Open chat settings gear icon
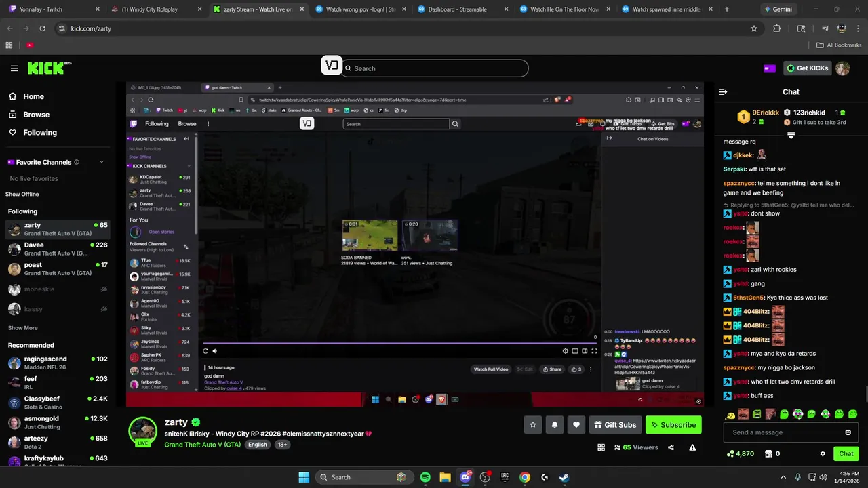Screen dimensions: 868x488 [x=823, y=453]
